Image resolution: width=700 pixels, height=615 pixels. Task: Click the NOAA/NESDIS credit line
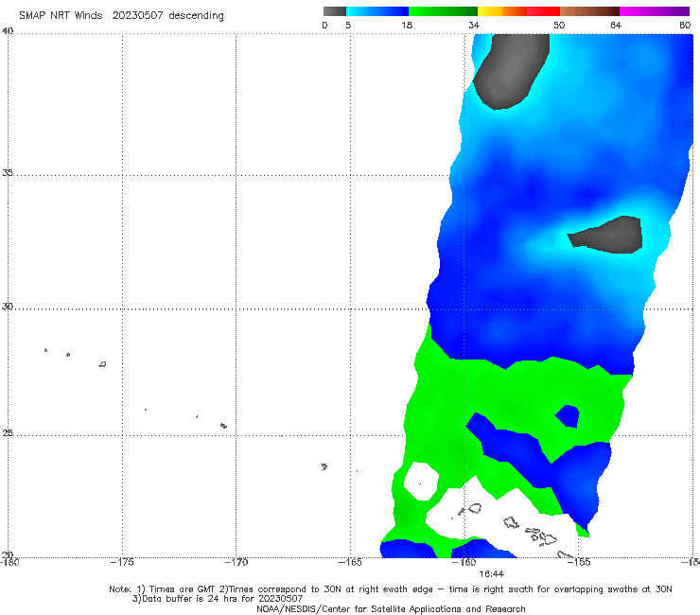point(391,609)
